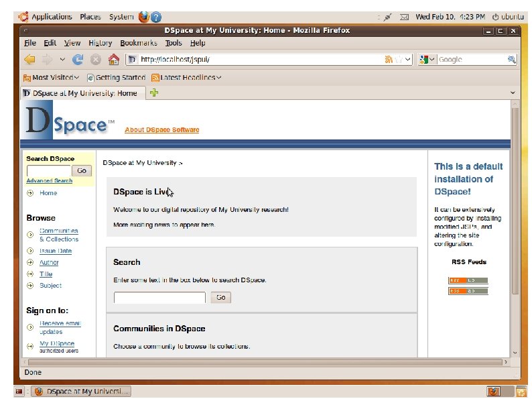Open the help icon in top panel
Viewport: 532px width, 399px height.
tap(156, 17)
